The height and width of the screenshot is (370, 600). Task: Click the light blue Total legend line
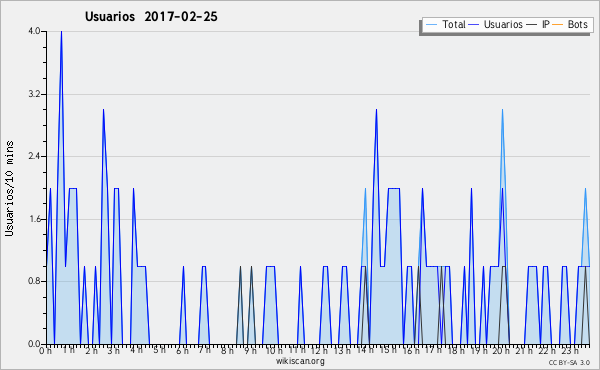[432, 25]
